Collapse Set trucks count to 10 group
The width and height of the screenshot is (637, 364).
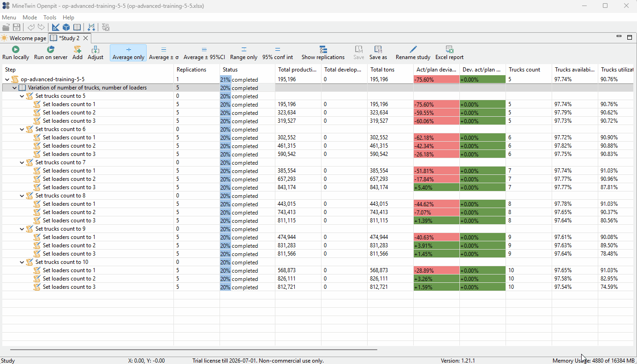[x=22, y=262]
